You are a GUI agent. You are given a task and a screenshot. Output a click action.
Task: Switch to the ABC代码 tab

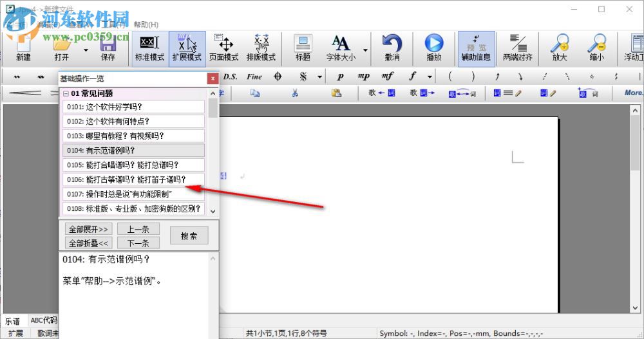tap(44, 320)
